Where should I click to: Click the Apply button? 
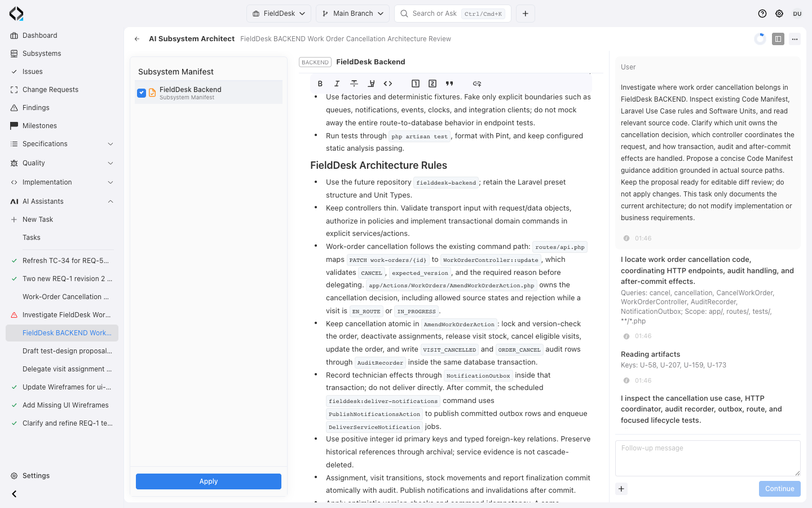click(209, 481)
